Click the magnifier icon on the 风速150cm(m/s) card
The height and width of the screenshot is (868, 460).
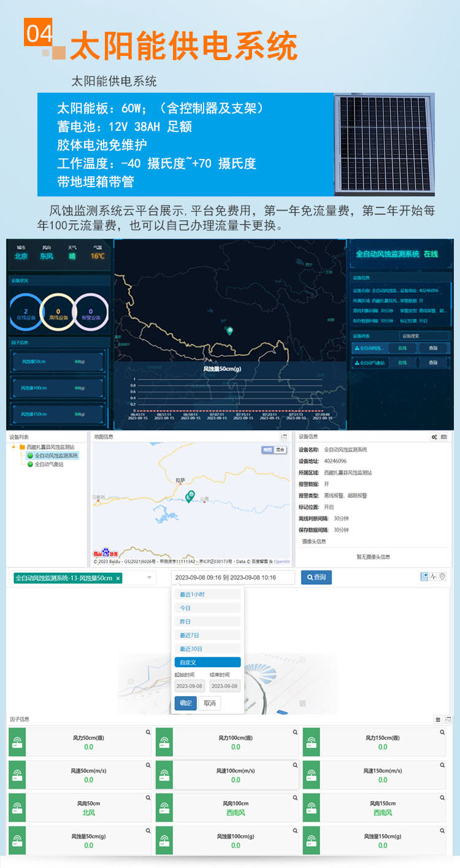pos(442,765)
